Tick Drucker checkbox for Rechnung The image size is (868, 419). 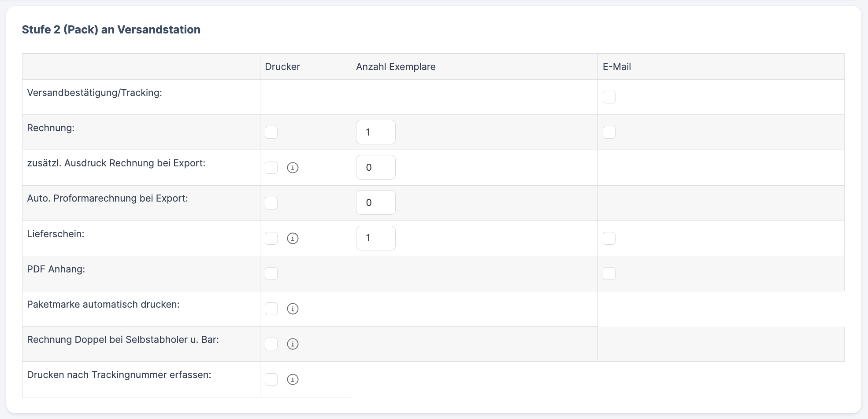tap(271, 132)
